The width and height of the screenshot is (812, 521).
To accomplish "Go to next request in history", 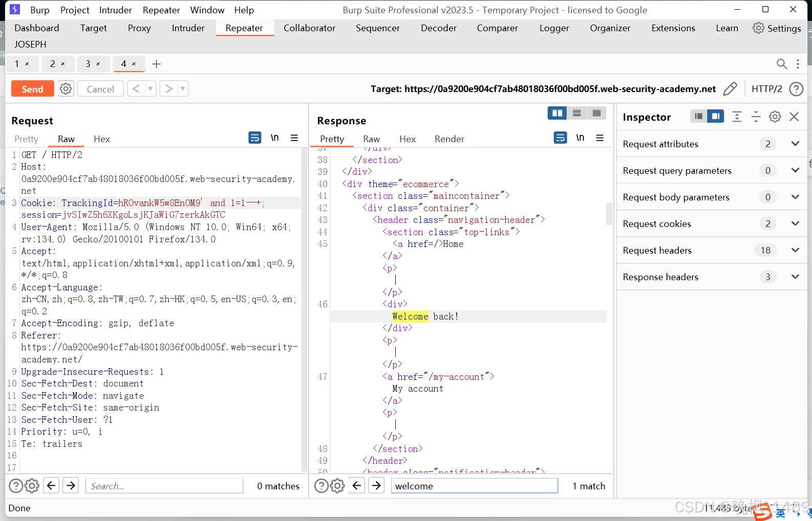I will click(x=169, y=89).
